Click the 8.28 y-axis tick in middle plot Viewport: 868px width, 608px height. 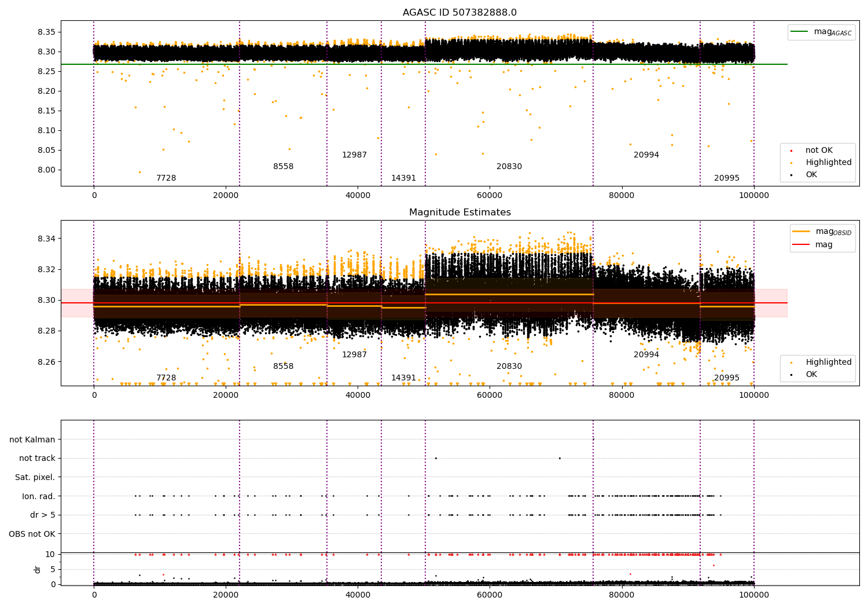[46, 331]
